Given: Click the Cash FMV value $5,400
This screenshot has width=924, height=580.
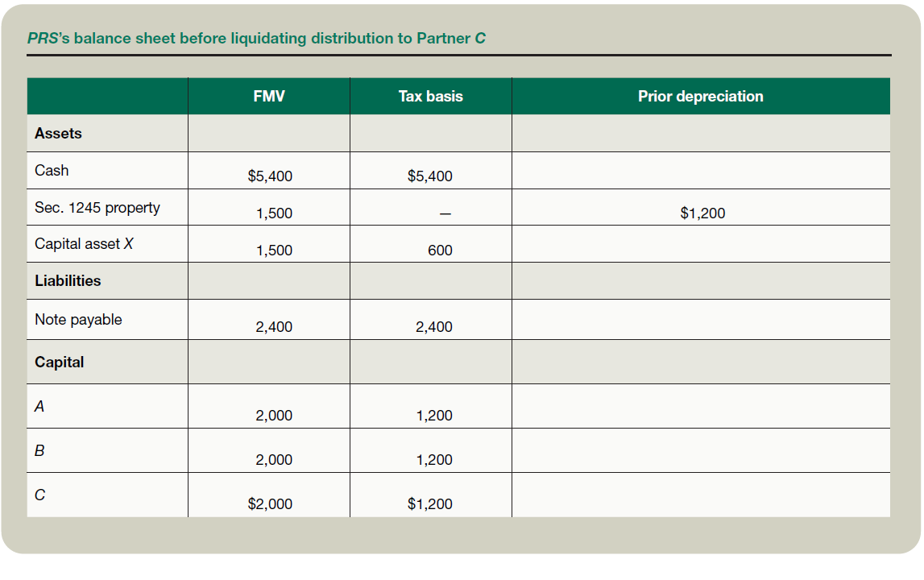Looking at the screenshot, I should [270, 176].
